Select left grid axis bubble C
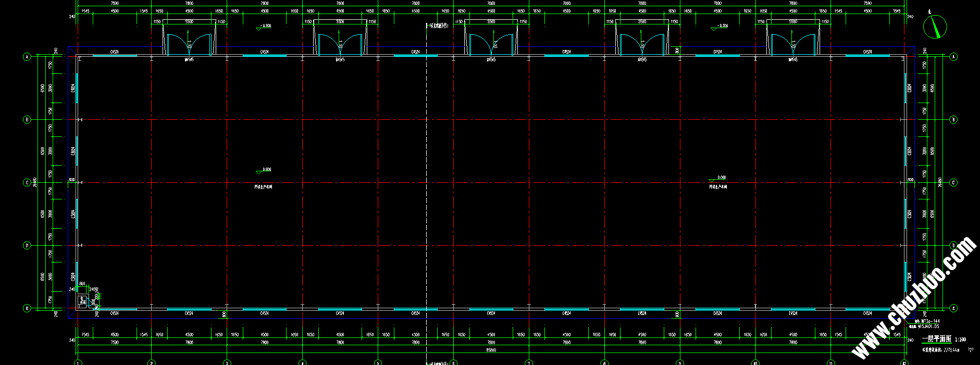The image size is (980, 365). tap(27, 183)
